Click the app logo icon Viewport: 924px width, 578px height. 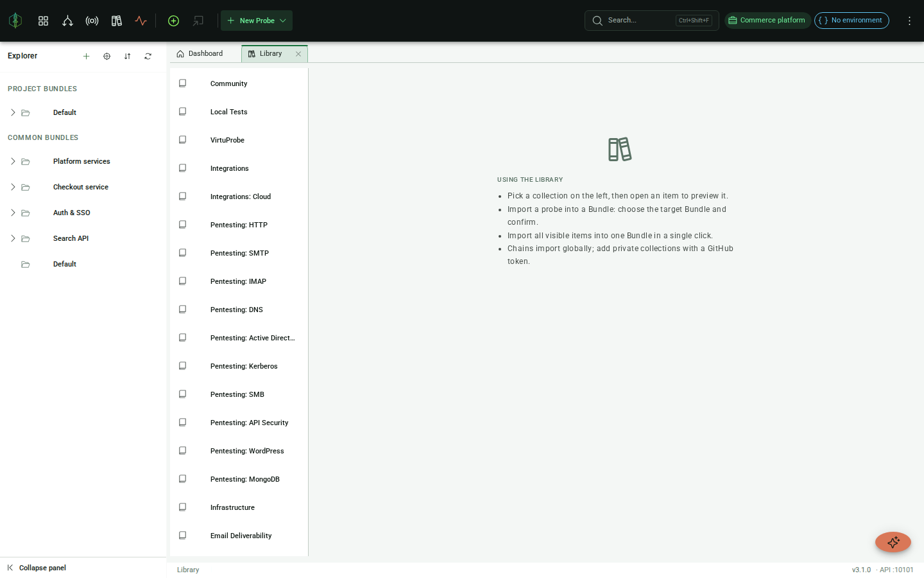point(15,21)
